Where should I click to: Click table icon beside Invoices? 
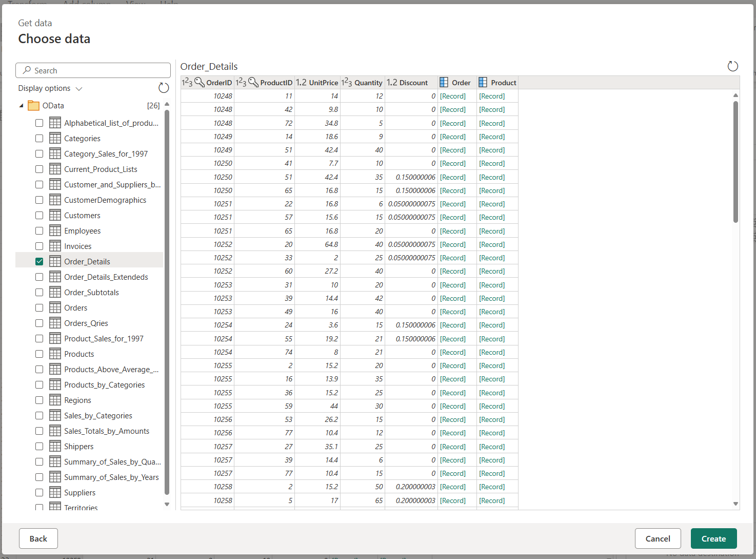click(55, 246)
